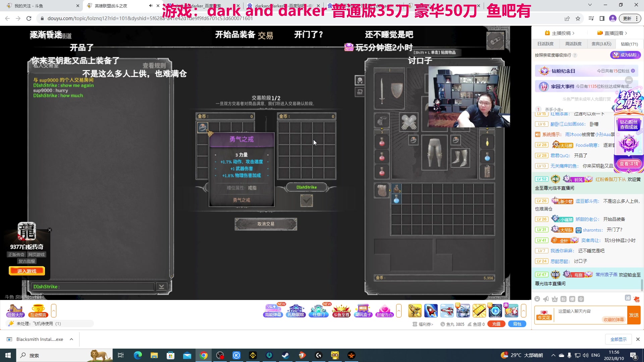Image resolution: width=644 pixels, height=362 pixels.
Task: Click the 令 command chat icon
Action: [x=581, y=299]
